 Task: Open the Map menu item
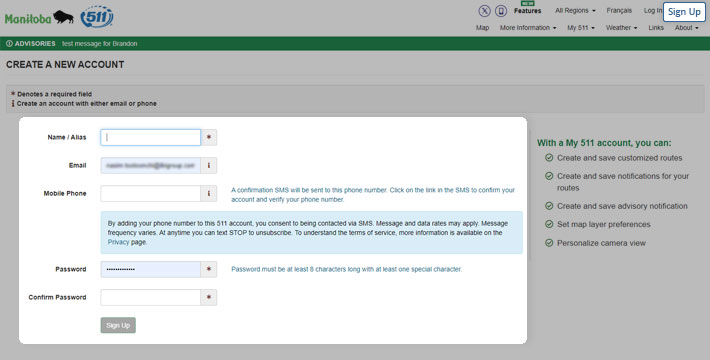[482, 28]
